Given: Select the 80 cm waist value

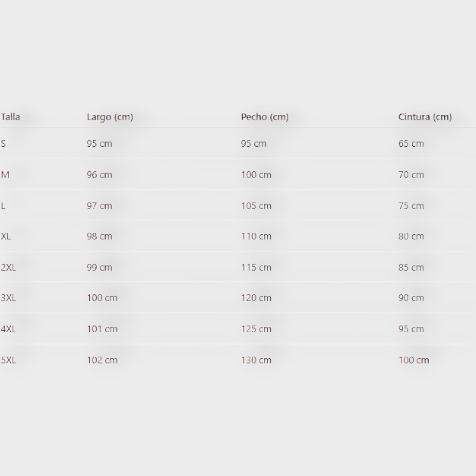Looking at the screenshot, I should click(x=411, y=236).
